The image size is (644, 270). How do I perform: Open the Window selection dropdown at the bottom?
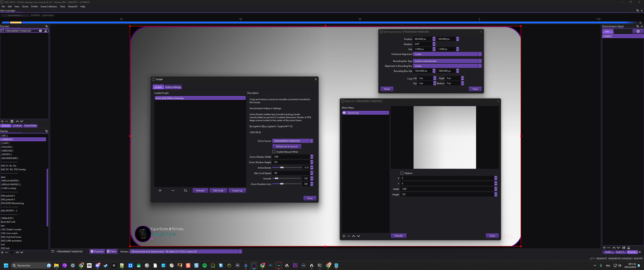coord(240,251)
